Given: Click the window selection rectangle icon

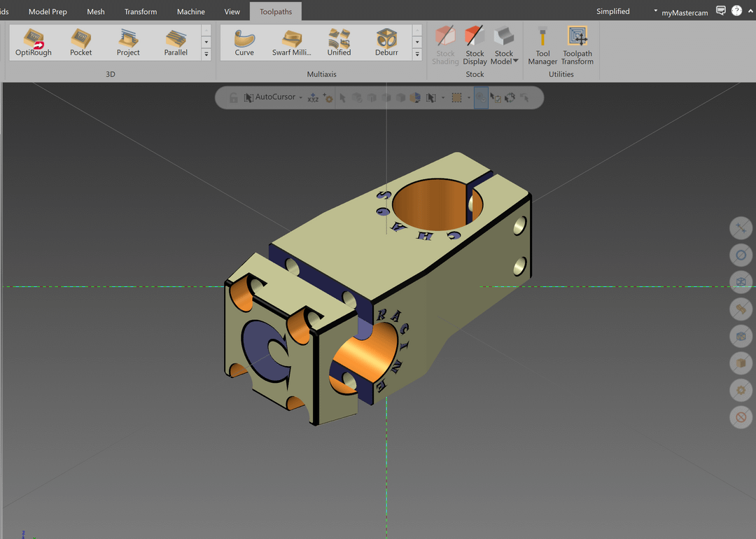Looking at the screenshot, I should coord(456,98).
